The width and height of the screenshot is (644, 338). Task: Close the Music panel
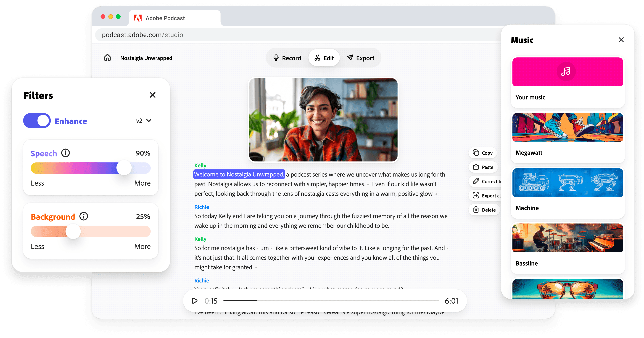click(x=621, y=40)
